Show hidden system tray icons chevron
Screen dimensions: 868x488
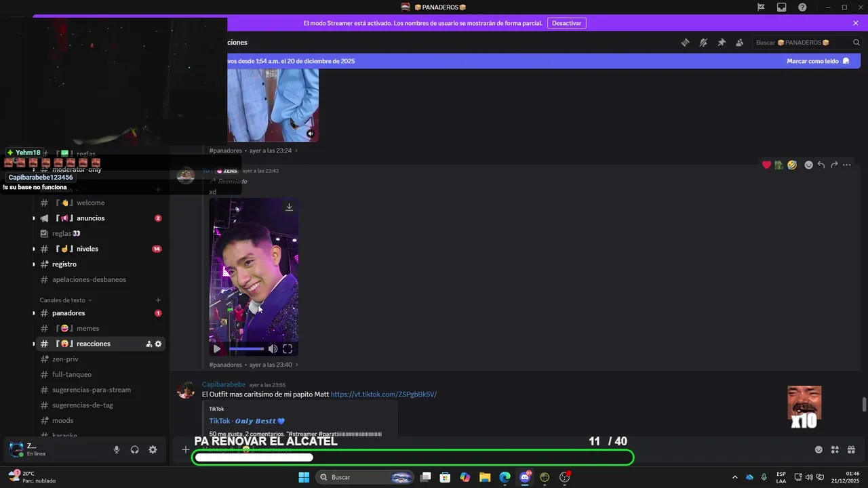(734, 477)
